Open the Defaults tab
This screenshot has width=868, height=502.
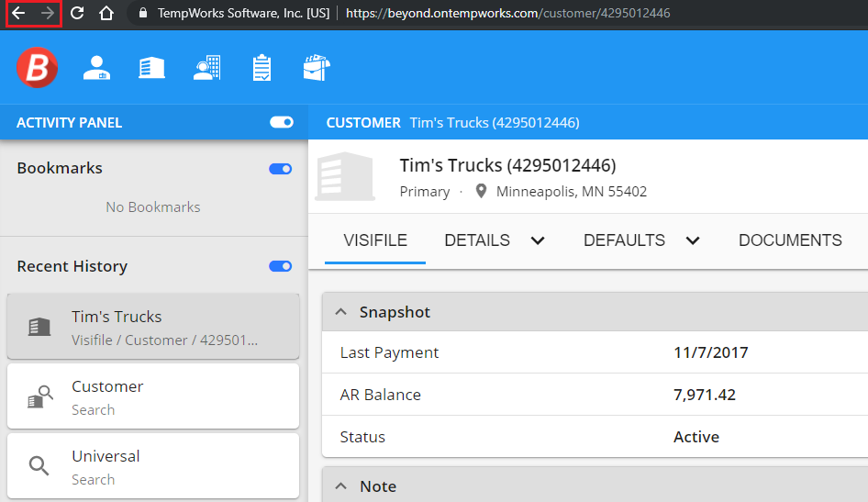point(625,240)
